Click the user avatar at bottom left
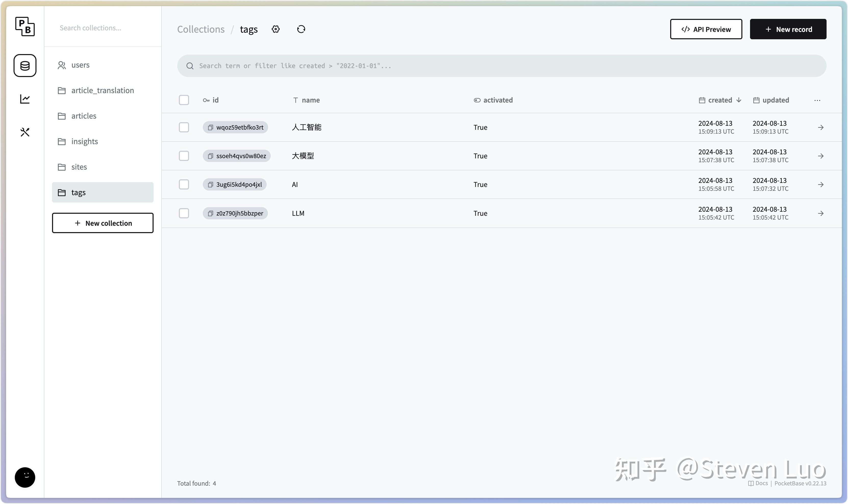The image size is (848, 504). 24,477
